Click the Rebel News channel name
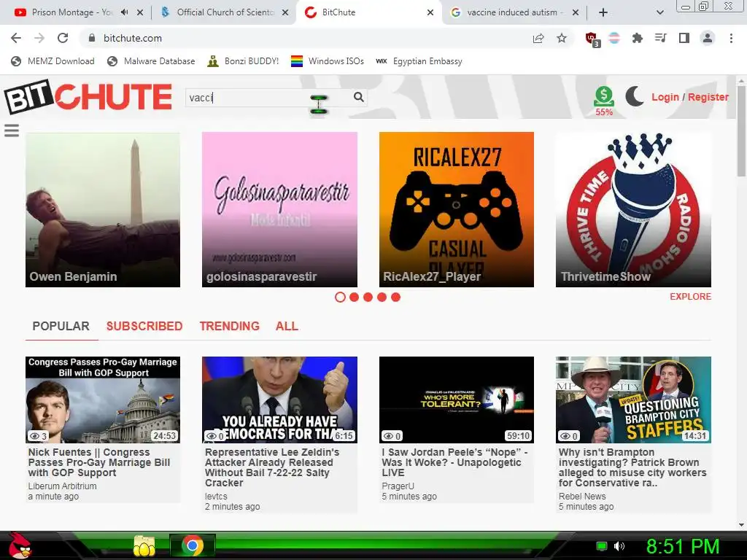Image resolution: width=747 pixels, height=560 pixels. coord(582,496)
